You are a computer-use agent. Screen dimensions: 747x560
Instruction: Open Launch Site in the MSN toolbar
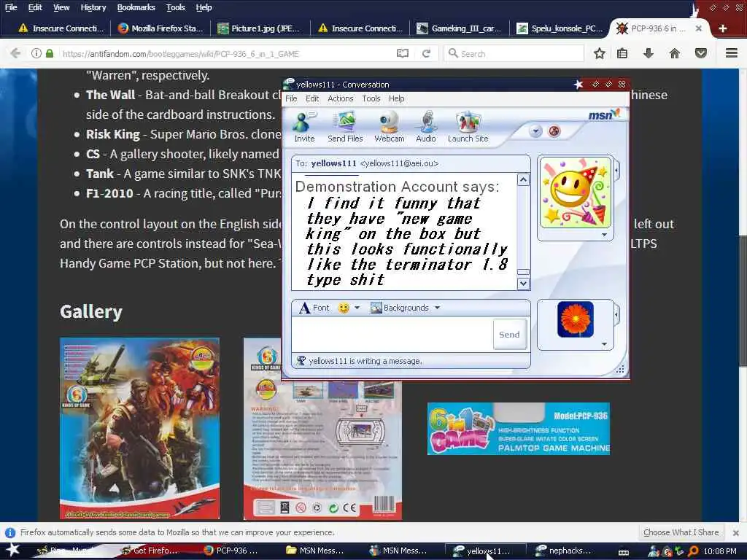468,127
